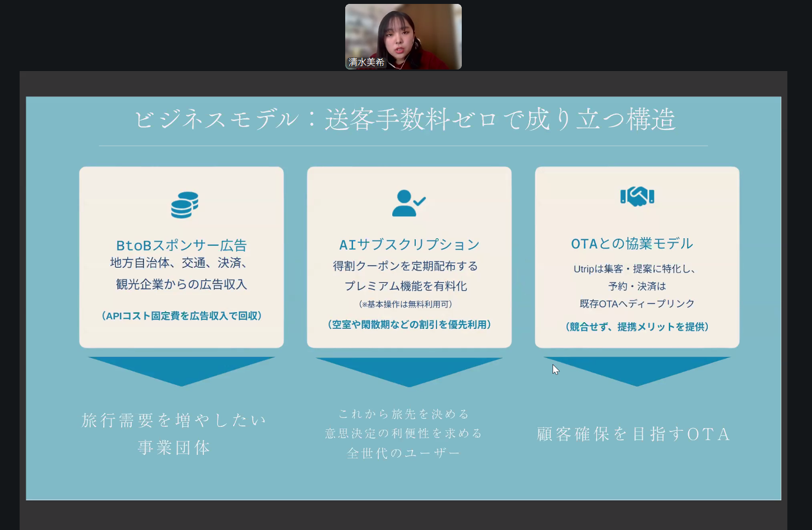Click the arrow below BtoBスポンサー広告 card
The image size is (812, 530).
pyautogui.click(x=182, y=369)
